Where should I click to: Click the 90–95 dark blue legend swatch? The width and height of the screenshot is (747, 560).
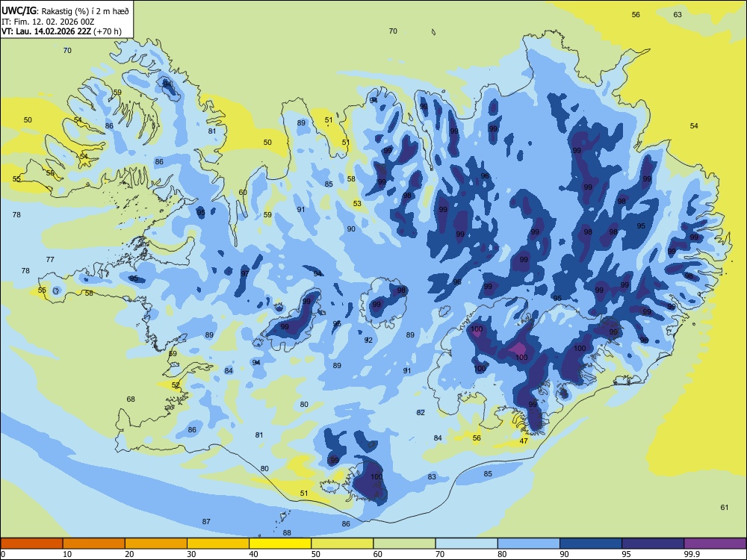click(x=591, y=544)
